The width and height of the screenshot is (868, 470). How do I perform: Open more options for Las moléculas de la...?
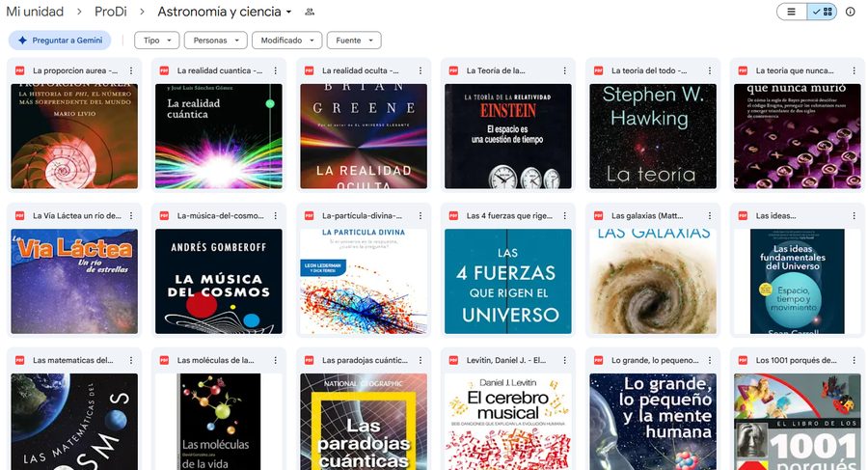pyautogui.click(x=276, y=360)
